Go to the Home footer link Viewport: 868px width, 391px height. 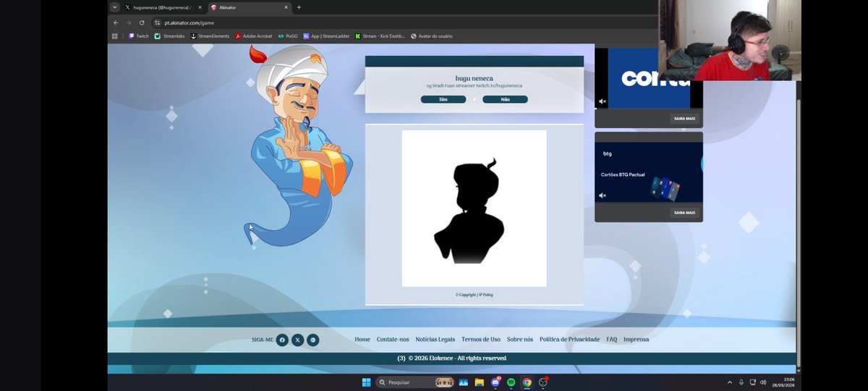click(362, 340)
